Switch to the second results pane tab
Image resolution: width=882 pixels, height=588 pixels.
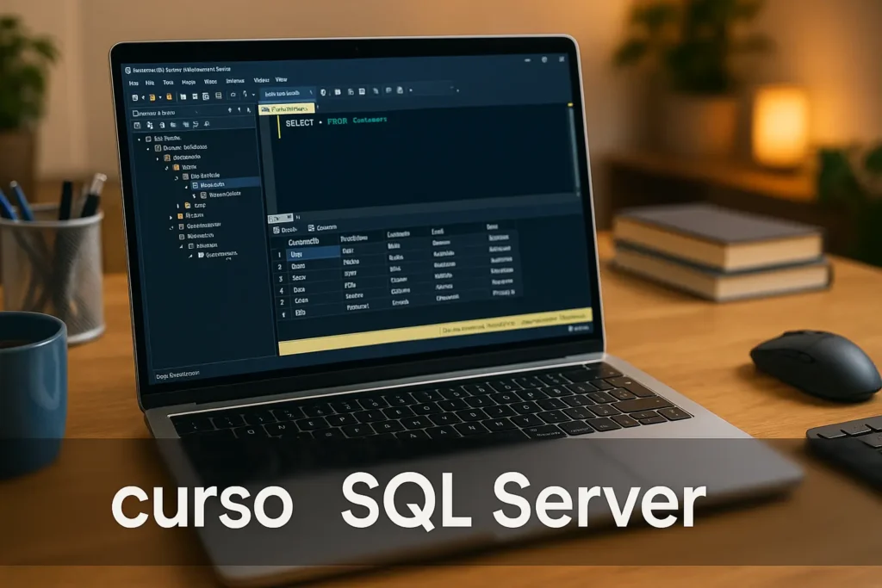pos(322,227)
